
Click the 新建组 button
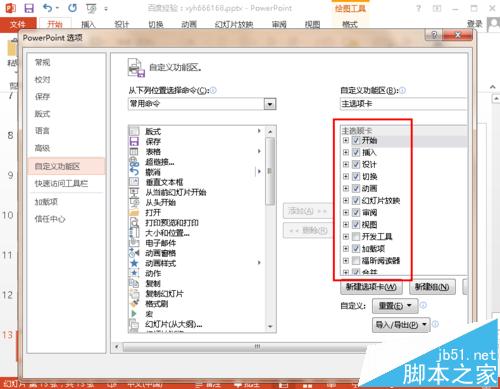432,287
